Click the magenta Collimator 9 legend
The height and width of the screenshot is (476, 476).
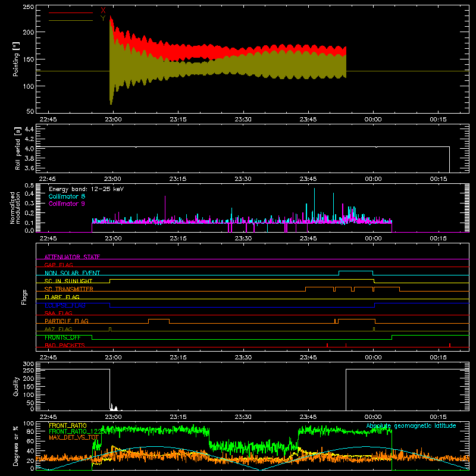pyautogui.click(x=67, y=203)
